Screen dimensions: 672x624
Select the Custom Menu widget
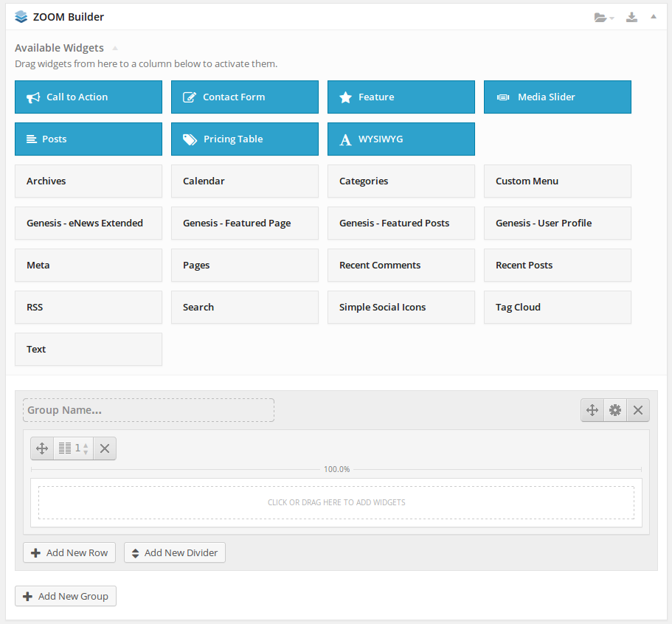pyautogui.click(x=558, y=181)
